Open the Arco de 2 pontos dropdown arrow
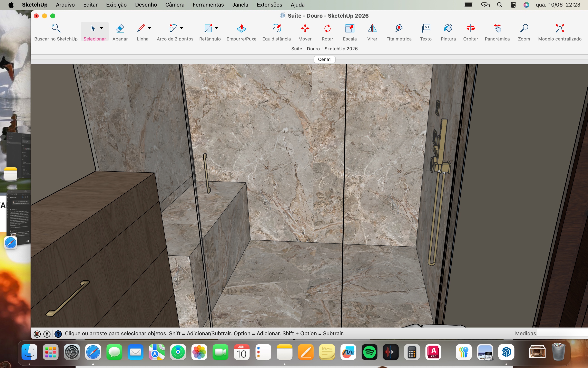 tap(182, 28)
